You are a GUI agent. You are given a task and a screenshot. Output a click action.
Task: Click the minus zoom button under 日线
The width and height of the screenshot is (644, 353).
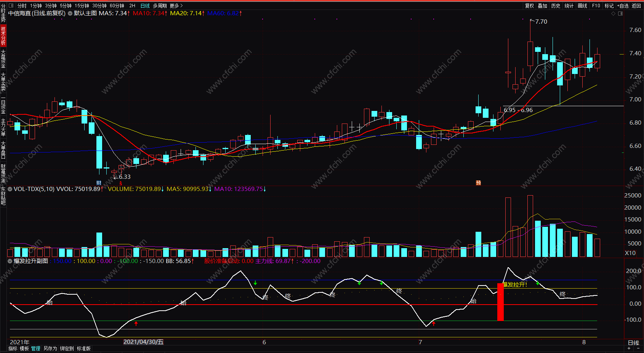pyautogui.click(x=638, y=348)
